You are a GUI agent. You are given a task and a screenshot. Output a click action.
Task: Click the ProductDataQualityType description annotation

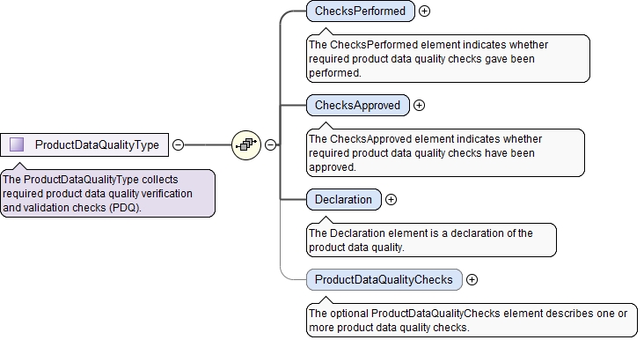click(107, 193)
